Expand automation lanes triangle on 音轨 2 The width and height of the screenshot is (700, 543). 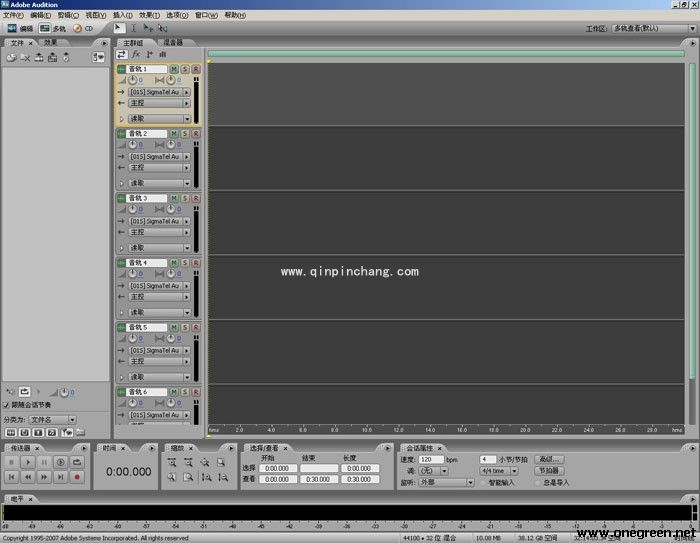[x=121, y=184]
